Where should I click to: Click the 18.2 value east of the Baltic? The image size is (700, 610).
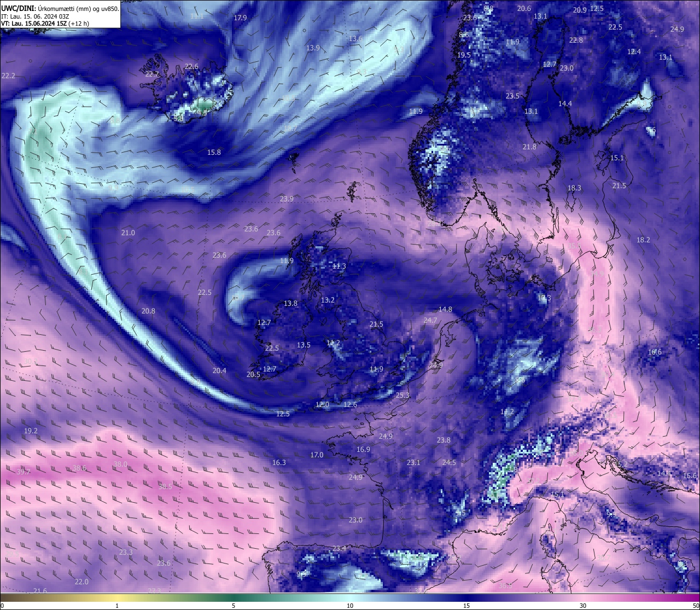coord(643,240)
